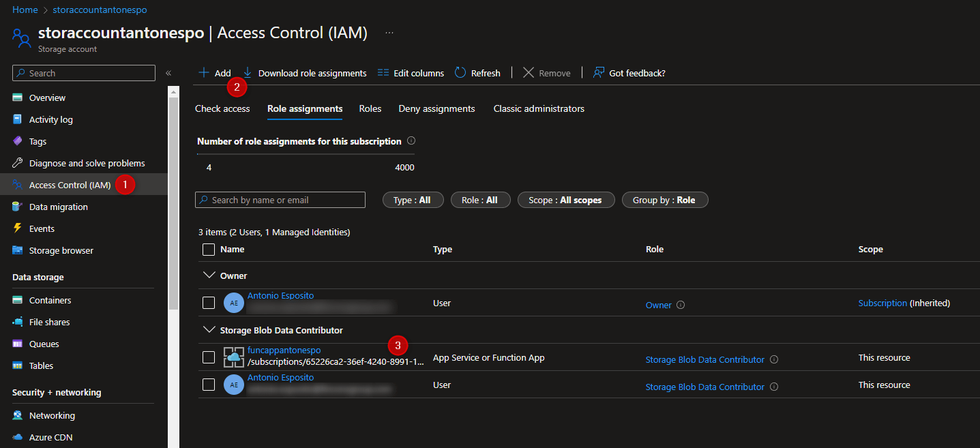The height and width of the screenshot is (448, 980).
Task: Select the Data migration icon
Action: tap(20, 207)
